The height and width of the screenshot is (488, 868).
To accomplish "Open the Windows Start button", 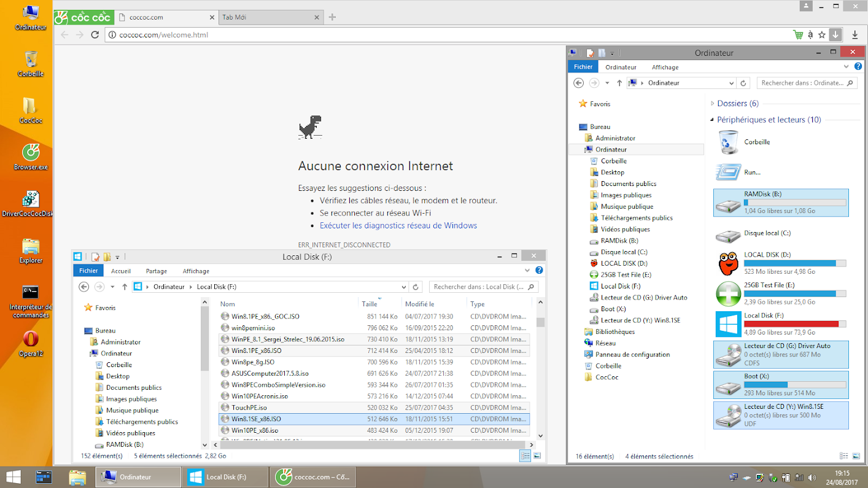I will click(13, 477).
